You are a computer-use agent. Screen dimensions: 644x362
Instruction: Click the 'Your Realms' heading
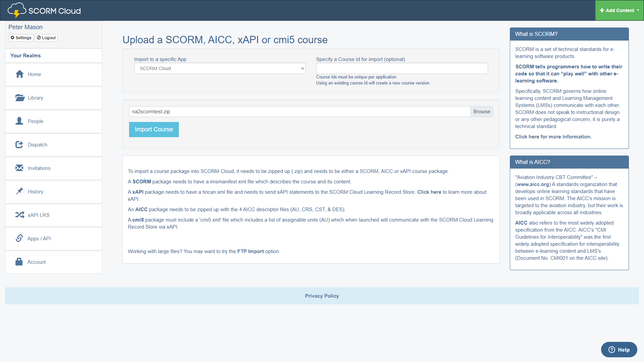pos(25,56)
